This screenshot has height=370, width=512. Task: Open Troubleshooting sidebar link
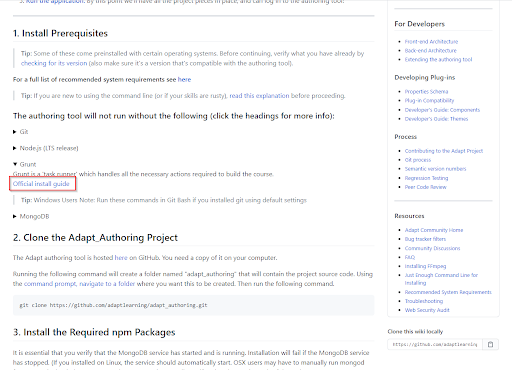point(424,301)
